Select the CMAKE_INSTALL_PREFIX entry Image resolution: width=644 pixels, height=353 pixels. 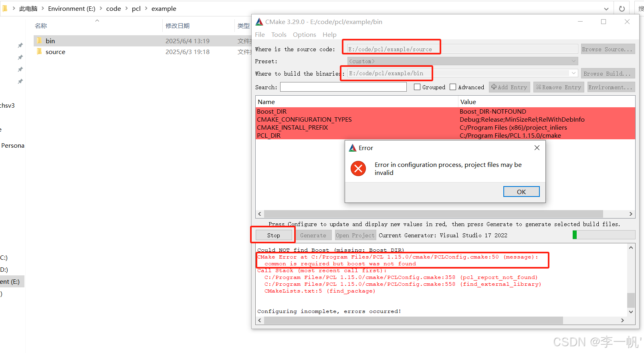(x=292, y=128)
